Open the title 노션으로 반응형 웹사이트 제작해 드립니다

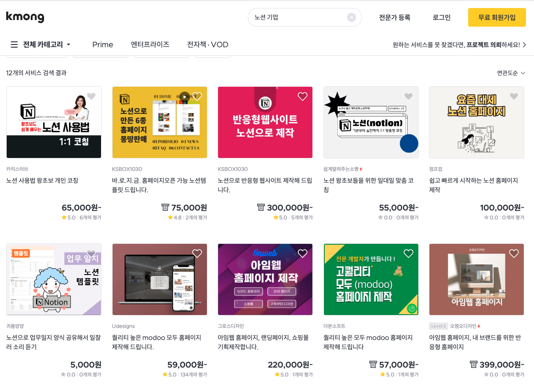265,185
